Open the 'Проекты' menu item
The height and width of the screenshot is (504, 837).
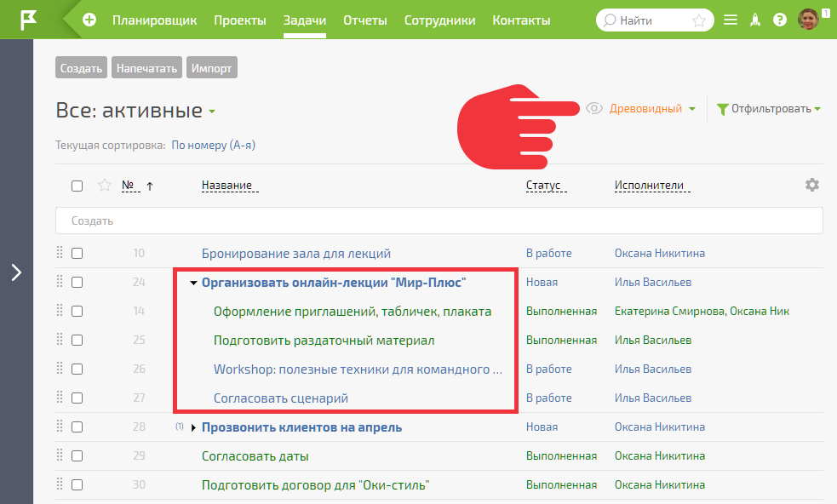240,20
